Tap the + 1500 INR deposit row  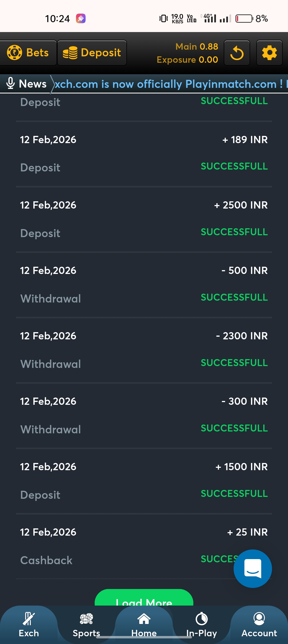coord(144,481)
